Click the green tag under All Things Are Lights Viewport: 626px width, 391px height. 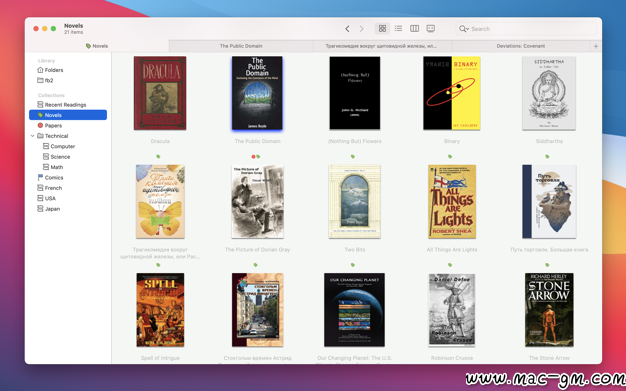pos(450,265)
